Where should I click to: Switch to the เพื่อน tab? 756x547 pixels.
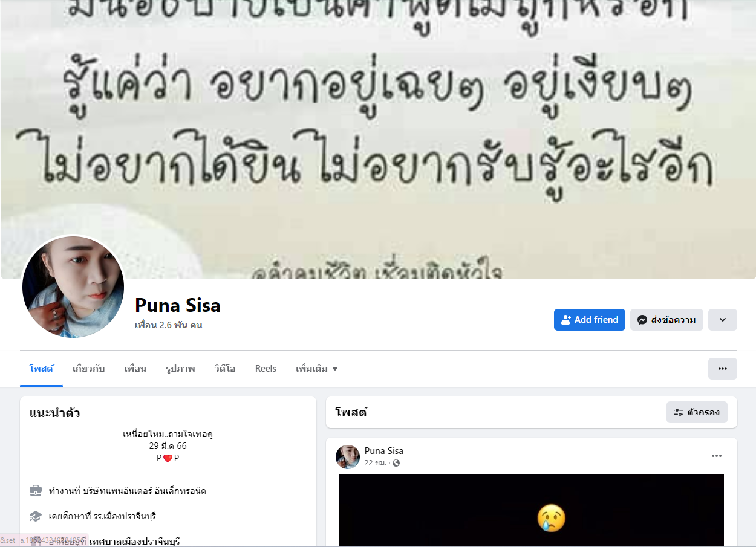click(135, 369)
